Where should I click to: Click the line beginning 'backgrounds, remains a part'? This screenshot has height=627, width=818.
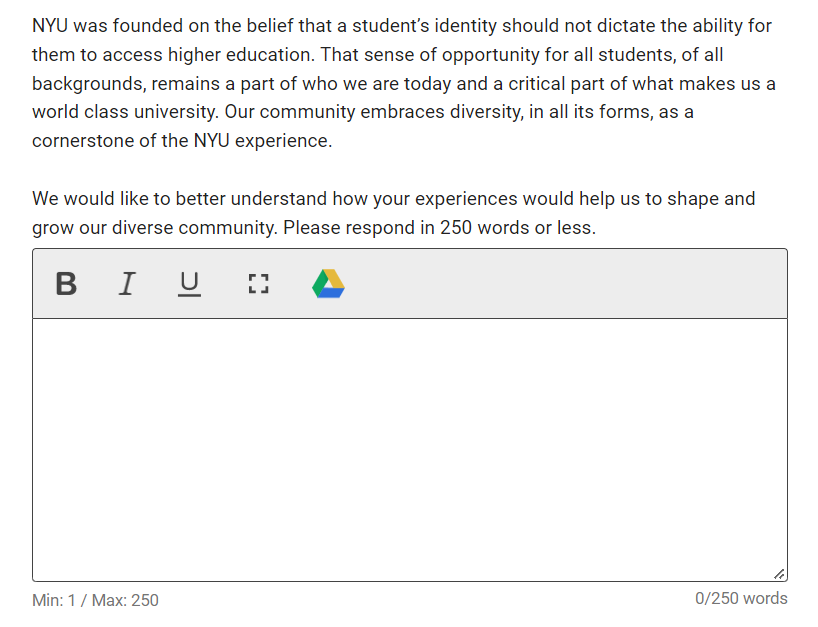point(404,84)
